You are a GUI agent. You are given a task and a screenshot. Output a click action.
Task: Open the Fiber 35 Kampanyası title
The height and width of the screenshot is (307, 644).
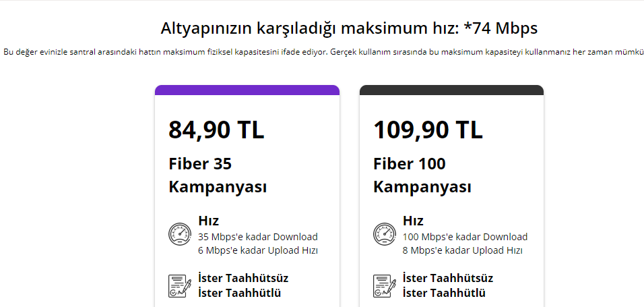click(x=218, y=175)
